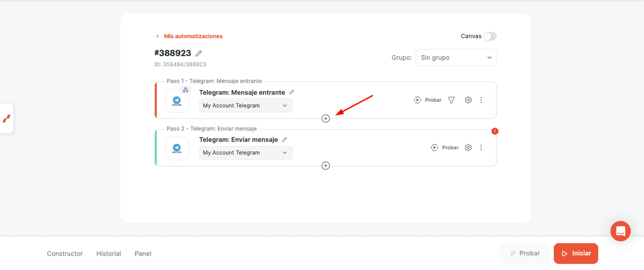The image size is (644, 270).
Task: Add a step after Paso 1
Action: (326, 118)
